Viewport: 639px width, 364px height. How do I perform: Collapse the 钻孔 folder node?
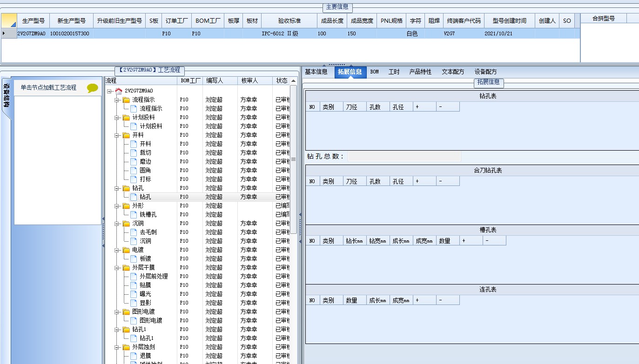117,188
